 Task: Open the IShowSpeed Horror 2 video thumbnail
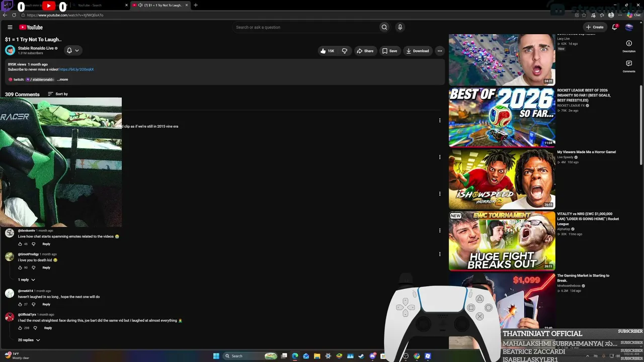[502, 179]
